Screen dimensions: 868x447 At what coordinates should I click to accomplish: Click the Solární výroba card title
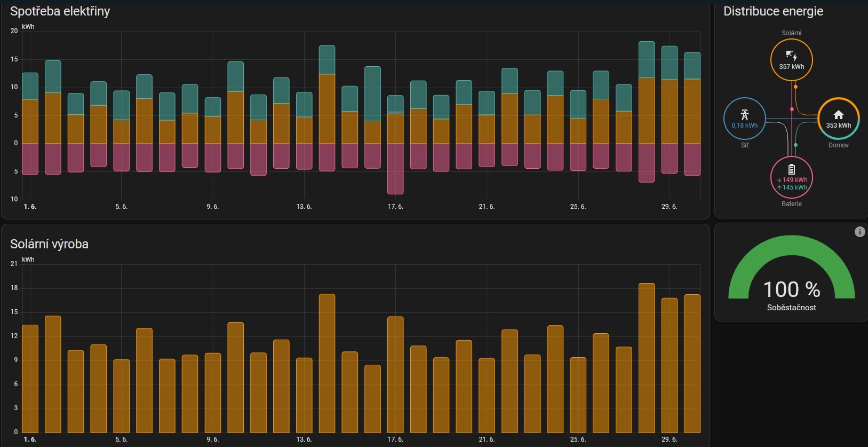[x=49, y=244]
